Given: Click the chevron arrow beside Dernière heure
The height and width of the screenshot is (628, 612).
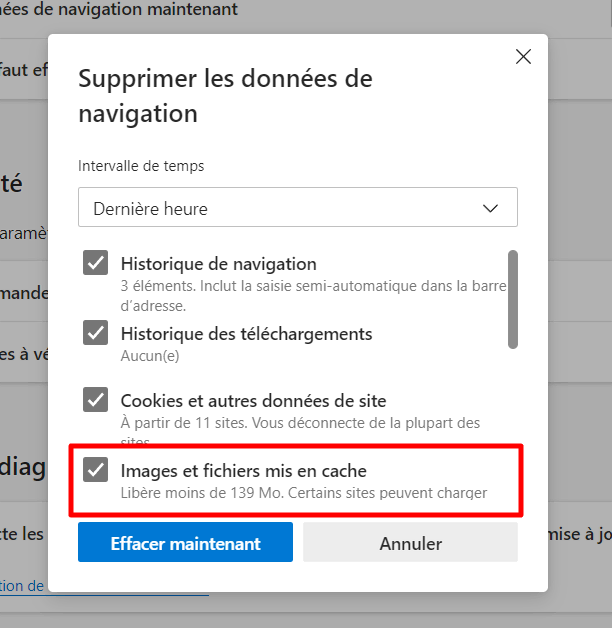Looking at the screenshot, I should 490,208.
